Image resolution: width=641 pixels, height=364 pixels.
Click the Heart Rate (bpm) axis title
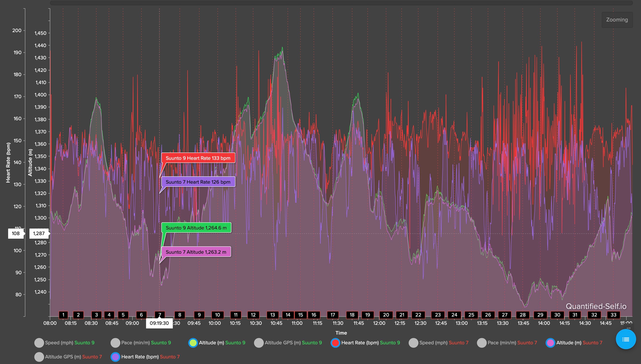tap(8, 163)
